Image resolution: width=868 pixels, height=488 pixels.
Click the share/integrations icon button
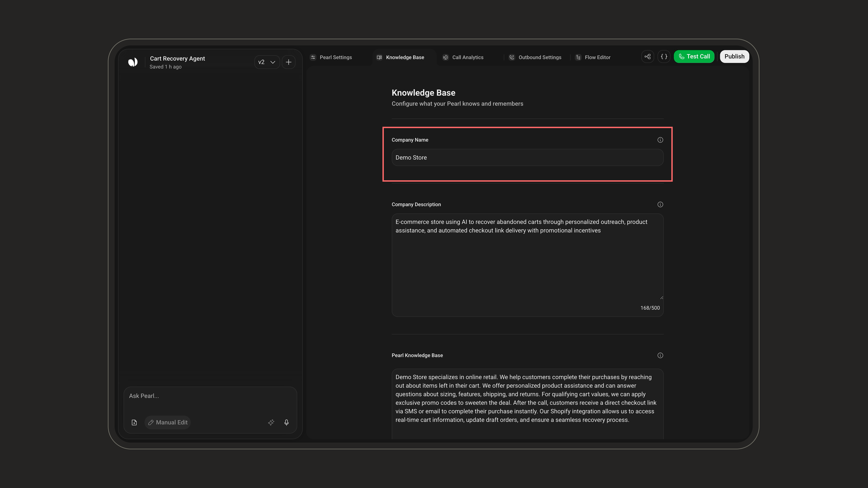(x=647, y=57)
